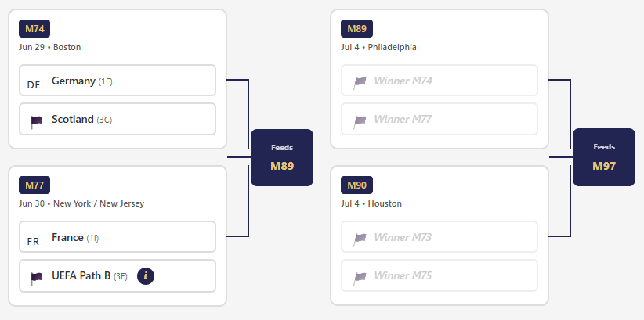Image resolution: width=644 pixels, height=320 pixels.
Task: Click the info icon beside UEFA Path B
Action: point(146,276)
